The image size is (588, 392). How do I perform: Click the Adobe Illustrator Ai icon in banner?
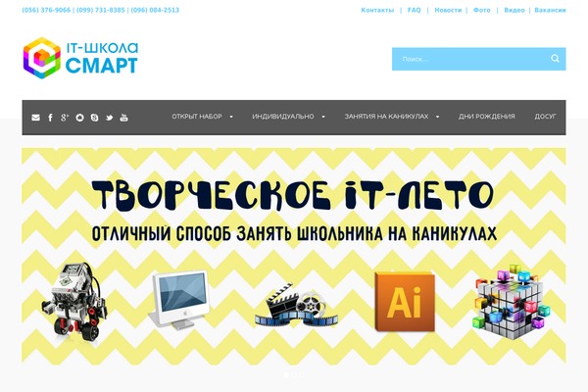coord(405,302)
